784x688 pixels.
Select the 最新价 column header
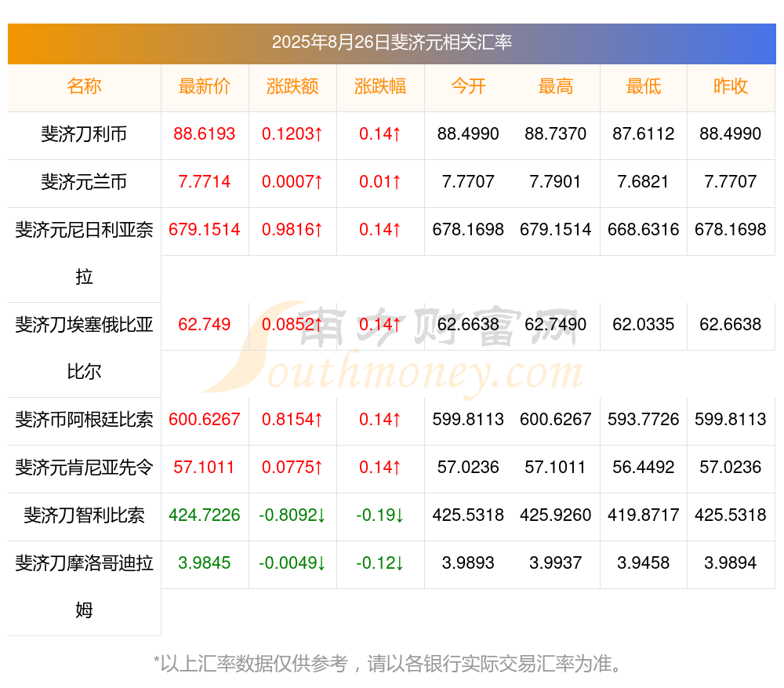[205, 86]
